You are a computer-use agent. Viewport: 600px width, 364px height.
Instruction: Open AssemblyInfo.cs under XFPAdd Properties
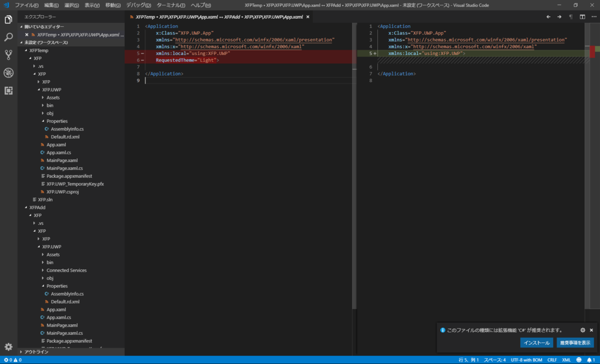[x=71, y=294]
